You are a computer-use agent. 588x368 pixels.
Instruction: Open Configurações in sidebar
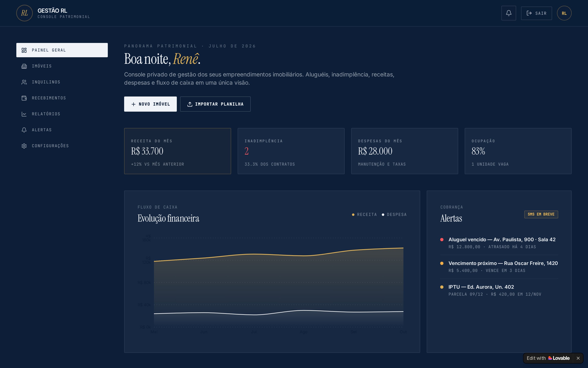pyautogui.click(x=62, y=146)
